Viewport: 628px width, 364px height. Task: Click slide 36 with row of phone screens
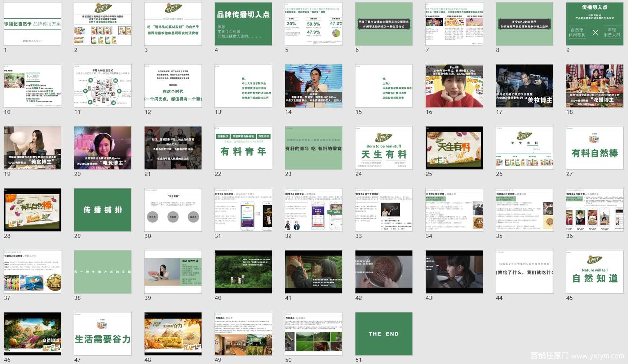[595, 210]
